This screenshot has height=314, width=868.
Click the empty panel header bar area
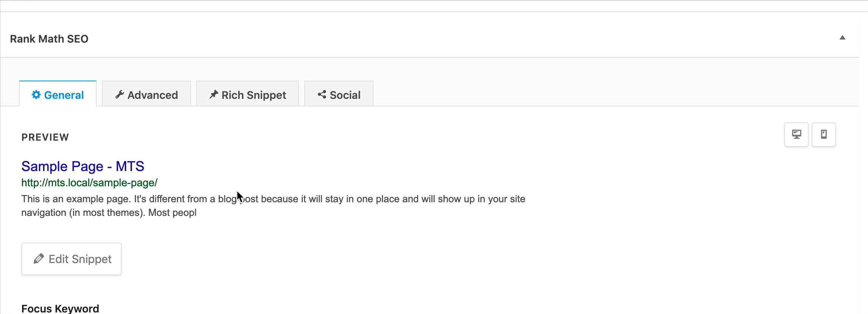pos(456,38)
